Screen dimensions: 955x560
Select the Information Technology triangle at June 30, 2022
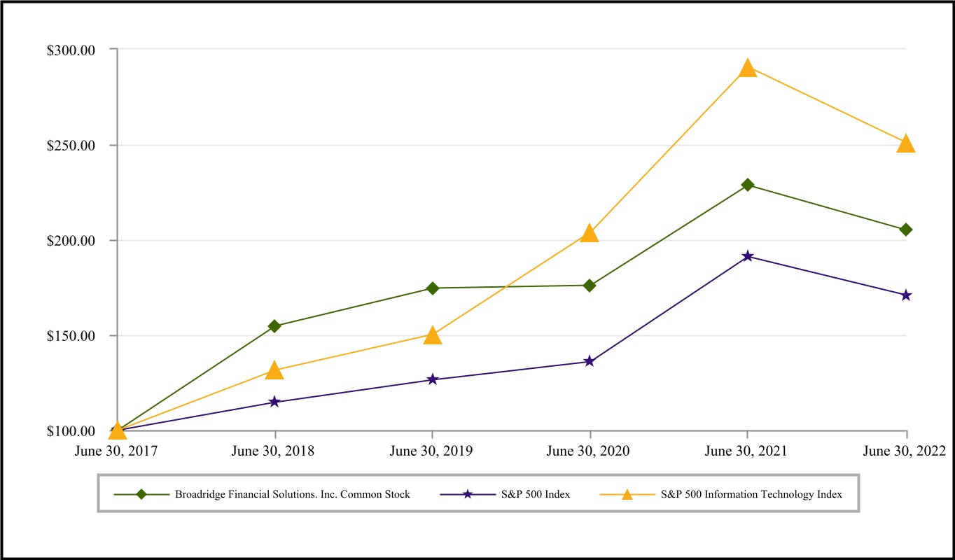[905, 144]
